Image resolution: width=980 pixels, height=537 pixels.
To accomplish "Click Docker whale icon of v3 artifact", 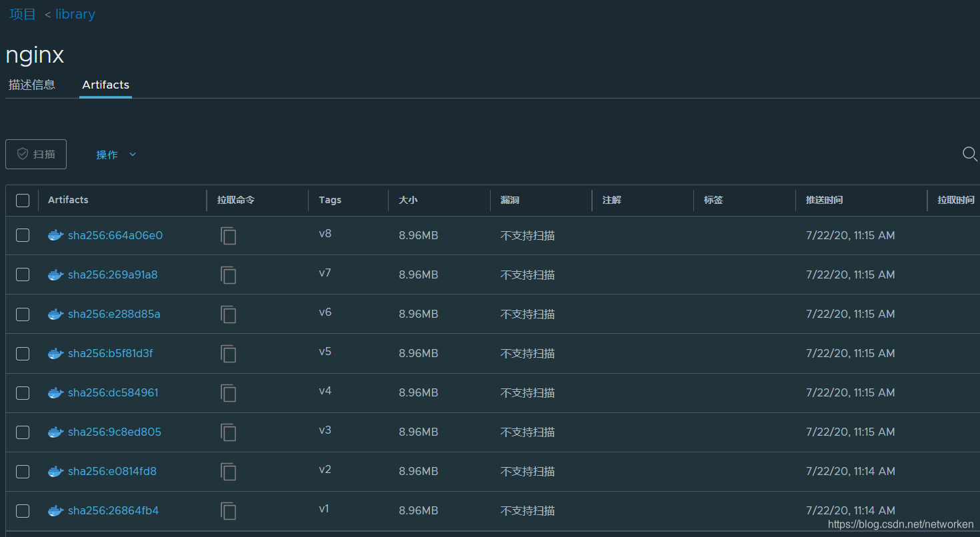I will pyautogui.click(x=56, y=432).
